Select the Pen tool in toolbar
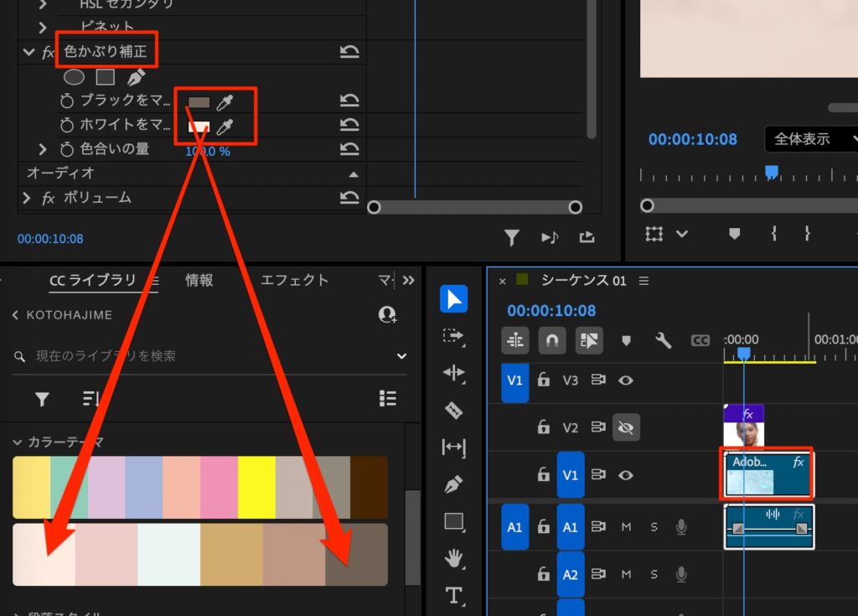Image resolution: width=858 pixels, height=616 pixels. [x=453, y=484]
